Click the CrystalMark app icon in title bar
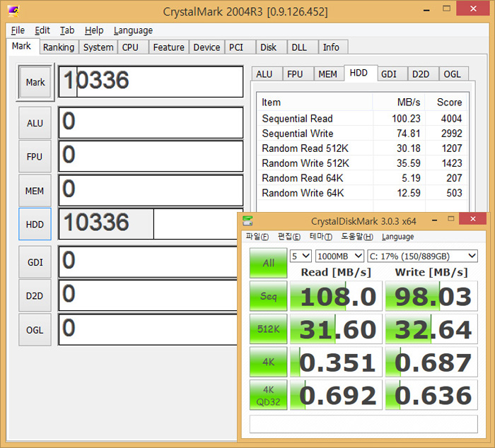Screen dimensions: 495x448 13,11
